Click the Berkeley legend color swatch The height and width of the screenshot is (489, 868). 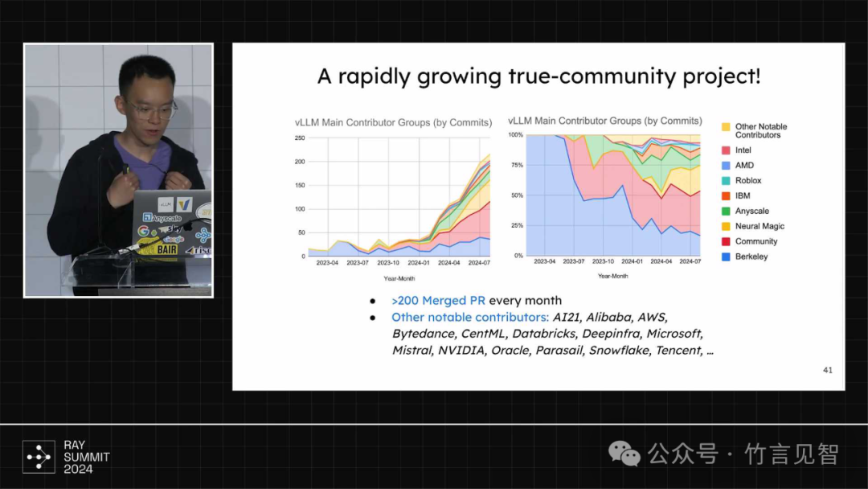[x=726, y=257]
